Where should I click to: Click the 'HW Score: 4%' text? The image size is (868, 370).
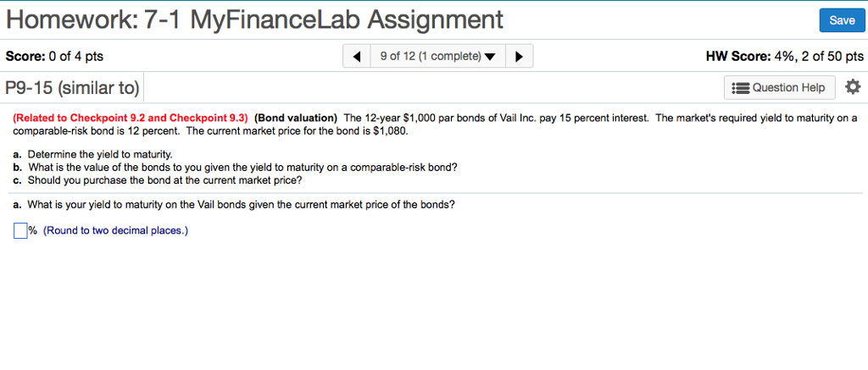point(784,57)
